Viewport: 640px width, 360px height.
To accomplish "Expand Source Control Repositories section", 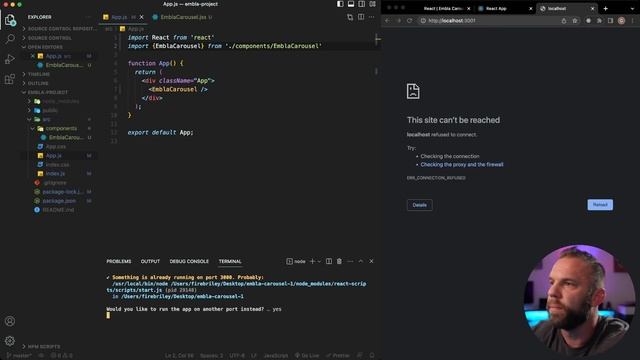I will [x=60, y=29].
